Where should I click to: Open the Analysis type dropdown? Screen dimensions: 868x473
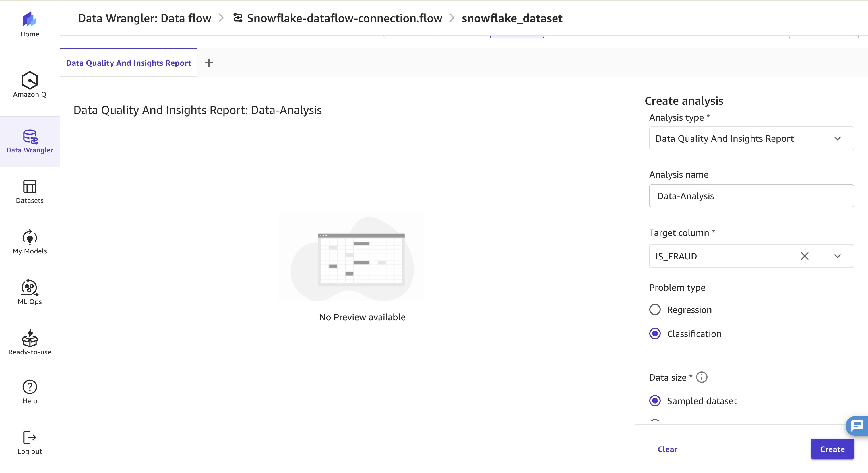(751, 138)
